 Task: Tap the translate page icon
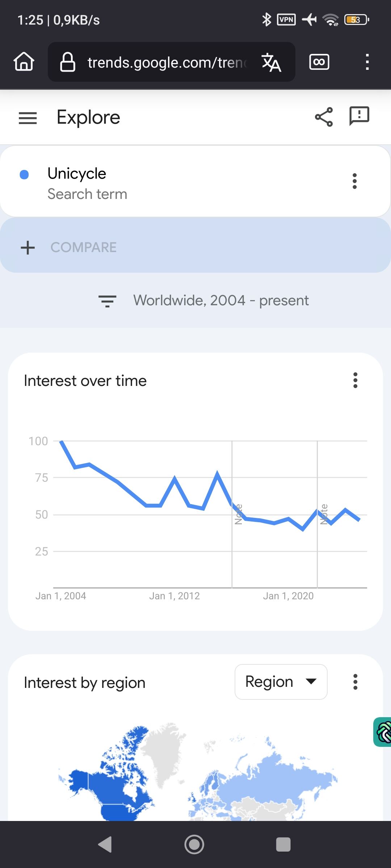click(x=272, y=62)
